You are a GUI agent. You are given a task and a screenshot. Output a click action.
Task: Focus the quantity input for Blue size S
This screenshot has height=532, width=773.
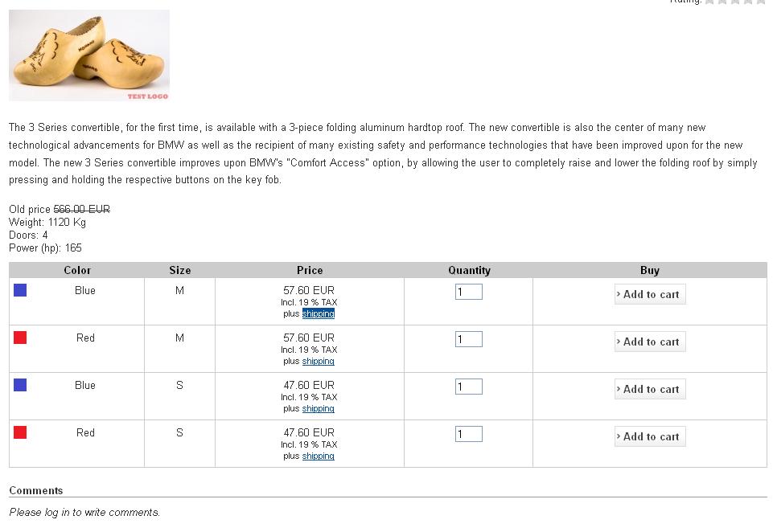click(x=468, y=387)
